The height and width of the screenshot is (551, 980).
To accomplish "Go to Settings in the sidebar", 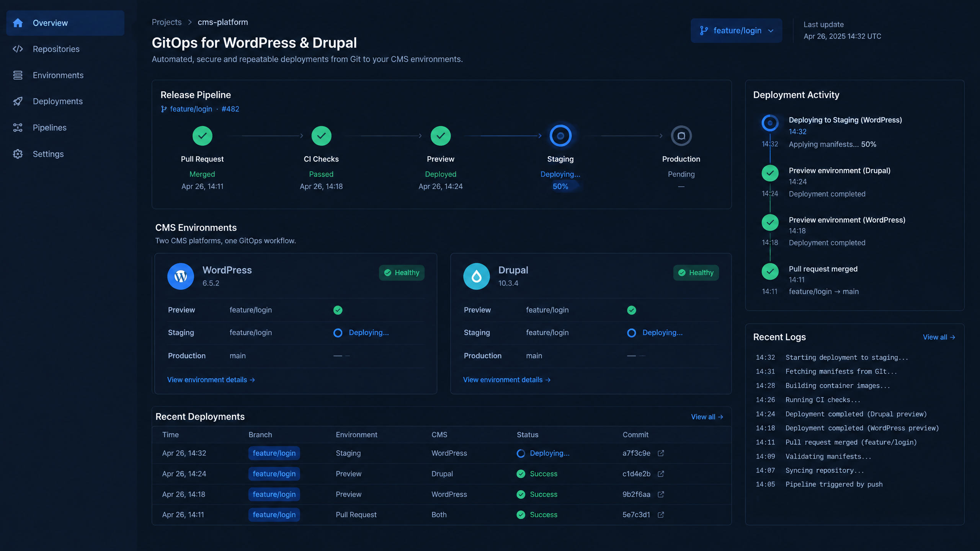I will tap(48, 154).
